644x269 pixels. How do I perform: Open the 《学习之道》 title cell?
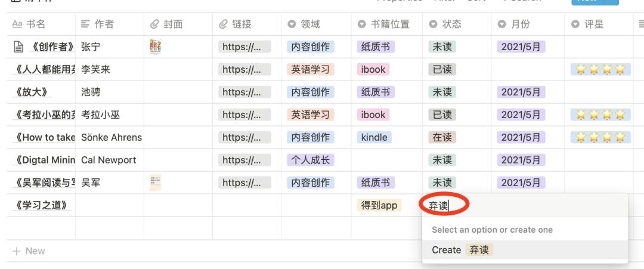[x=41, y=205]
